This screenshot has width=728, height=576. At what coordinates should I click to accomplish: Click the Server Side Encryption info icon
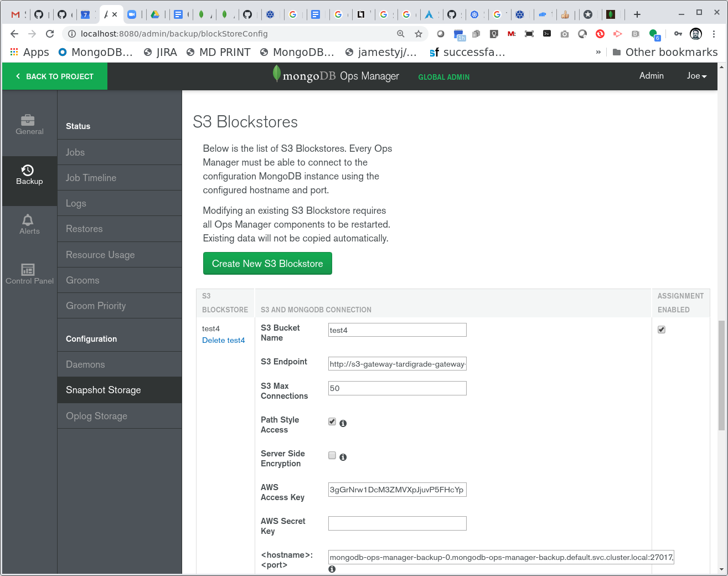(343, 457)
